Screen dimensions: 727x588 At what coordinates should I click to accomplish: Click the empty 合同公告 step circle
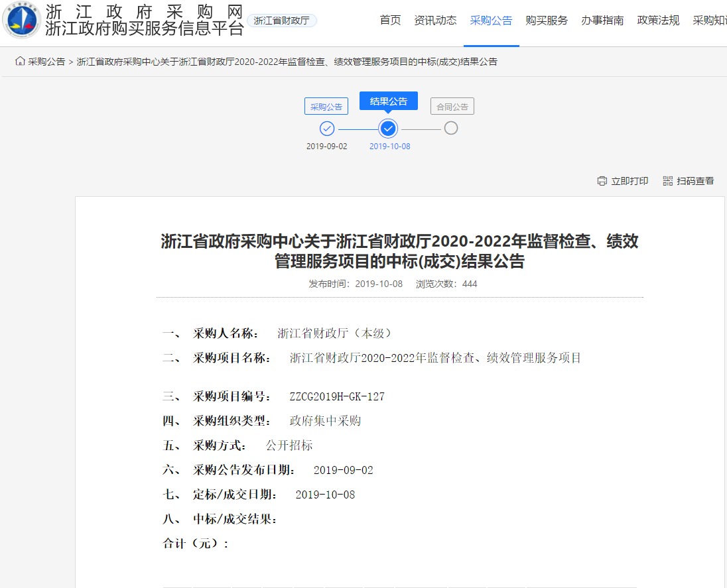pos(451,128)
